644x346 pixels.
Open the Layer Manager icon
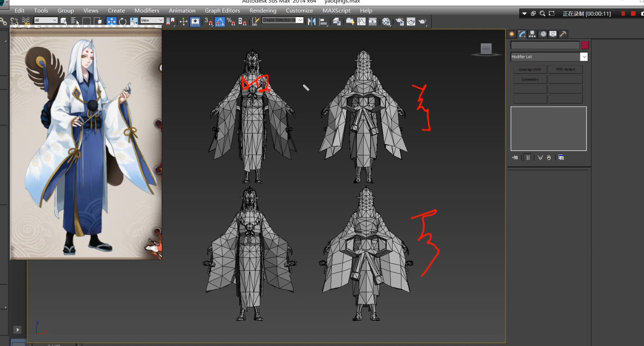coord(337,21)
